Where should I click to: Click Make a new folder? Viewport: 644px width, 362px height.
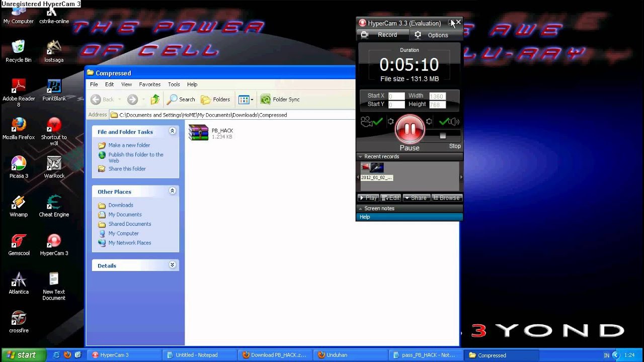click(x=129, y=145)
